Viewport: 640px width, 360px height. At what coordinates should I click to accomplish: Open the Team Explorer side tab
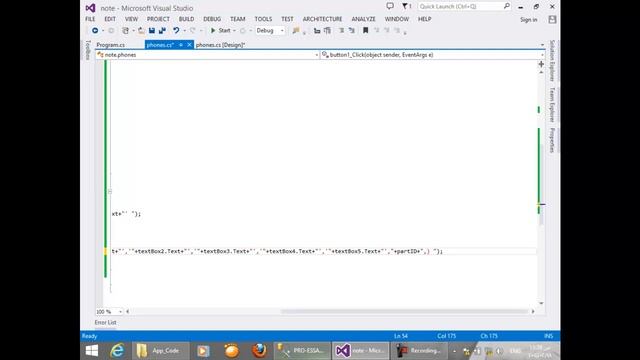click(552, 104)
